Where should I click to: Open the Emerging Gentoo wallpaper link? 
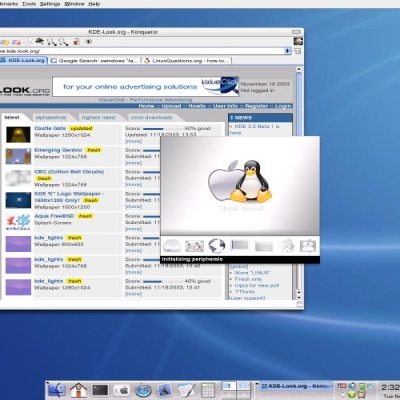[58, 150]
